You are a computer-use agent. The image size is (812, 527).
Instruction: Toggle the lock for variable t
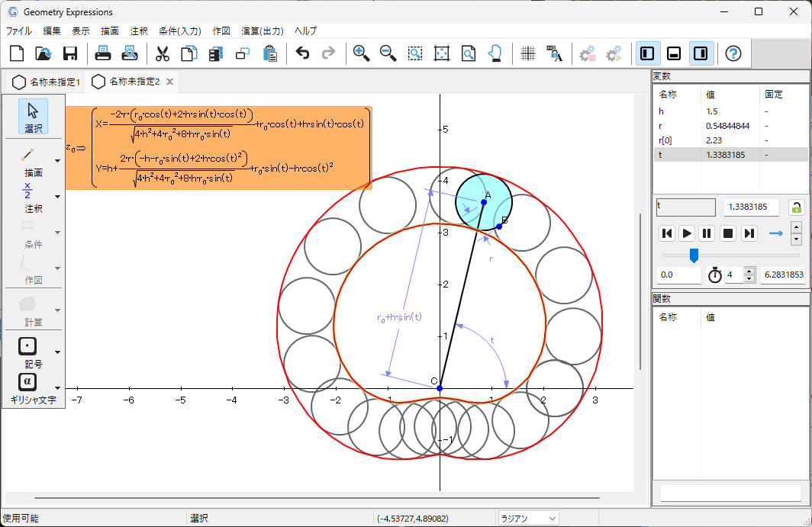[x=796, y=207]
